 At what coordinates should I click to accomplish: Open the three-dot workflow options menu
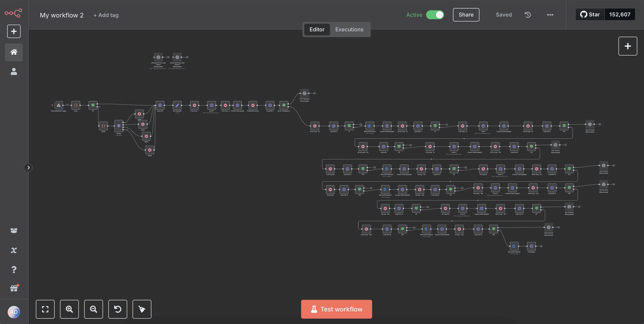(550, 15)
